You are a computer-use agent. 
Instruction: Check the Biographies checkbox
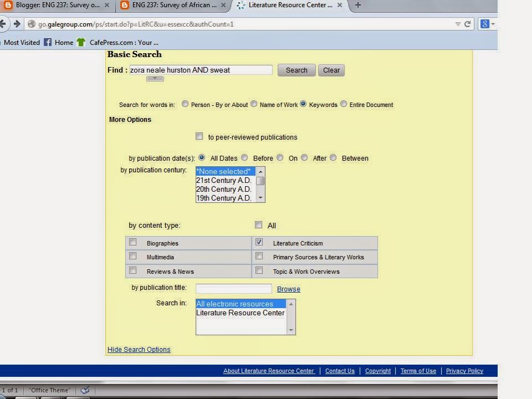(133, 242)
